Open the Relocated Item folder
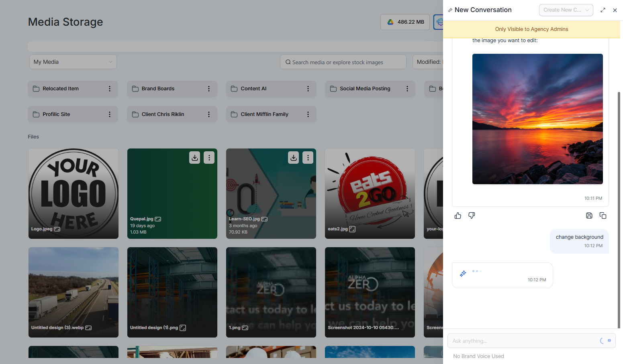This screenshot has width=623, height=364. tap(73, 89)
